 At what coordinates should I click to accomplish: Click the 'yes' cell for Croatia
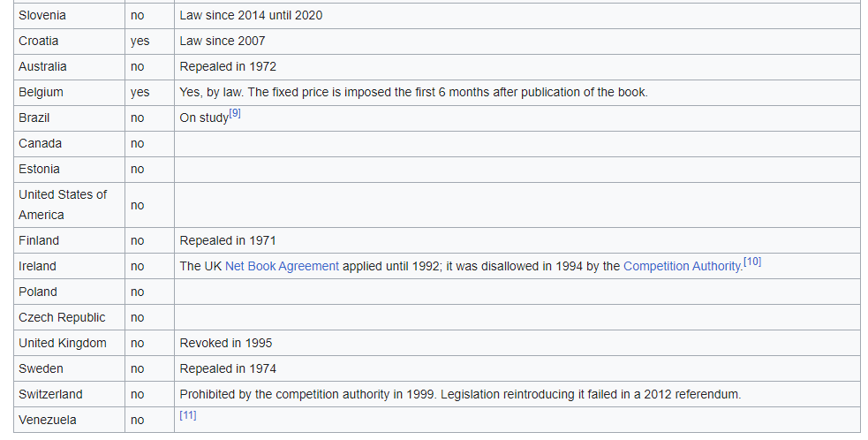[149, 42]
